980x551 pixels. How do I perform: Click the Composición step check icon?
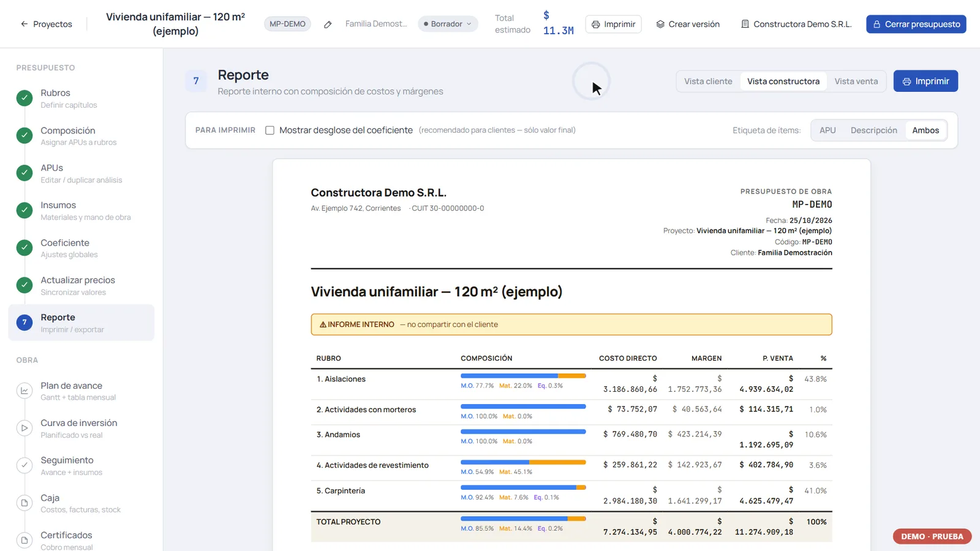(24, 135)
